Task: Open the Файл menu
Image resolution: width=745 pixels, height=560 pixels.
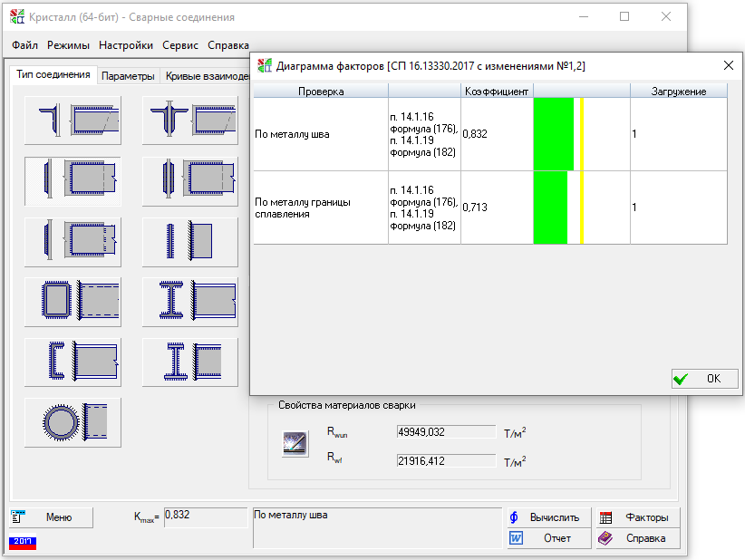Action: click(x=24, y=45)
